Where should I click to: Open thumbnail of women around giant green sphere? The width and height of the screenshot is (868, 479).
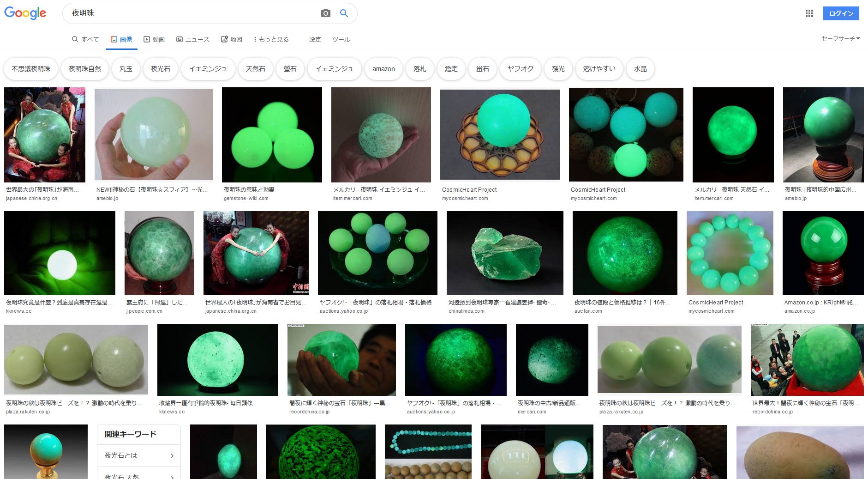(45, 135)
